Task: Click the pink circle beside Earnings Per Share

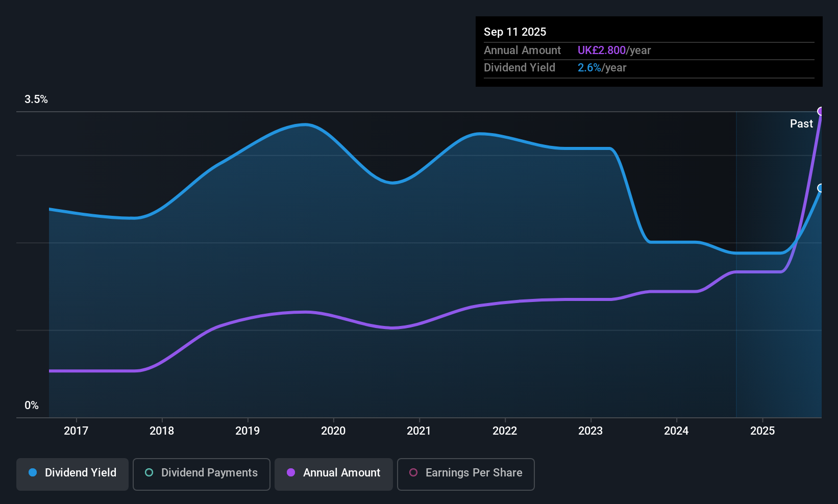Action: tap(413, 472)
